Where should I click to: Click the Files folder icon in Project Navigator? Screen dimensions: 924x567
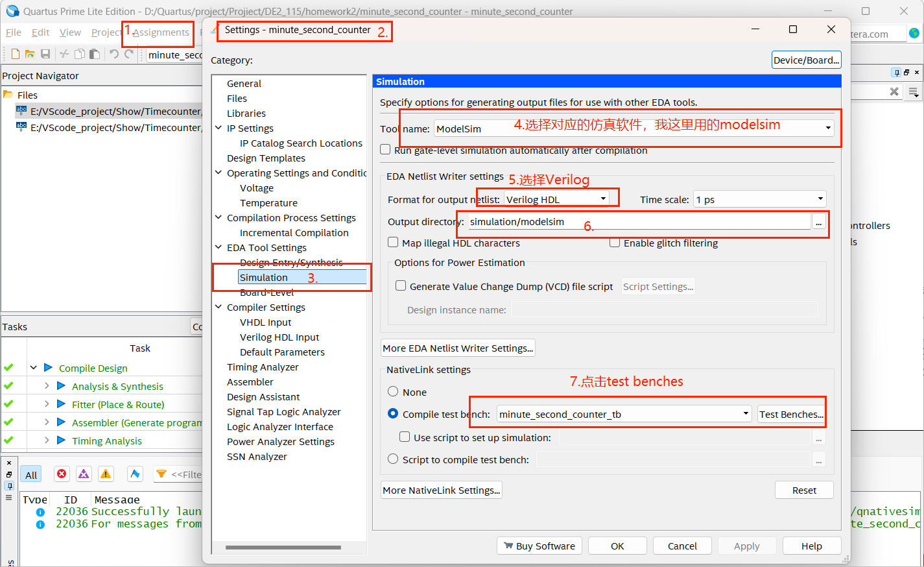point(8,95)
